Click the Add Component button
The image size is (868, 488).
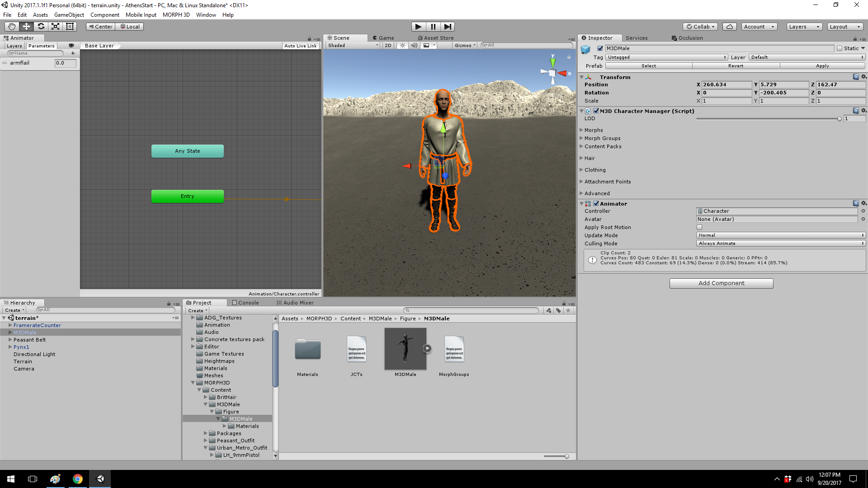click(x=721, y=283)
